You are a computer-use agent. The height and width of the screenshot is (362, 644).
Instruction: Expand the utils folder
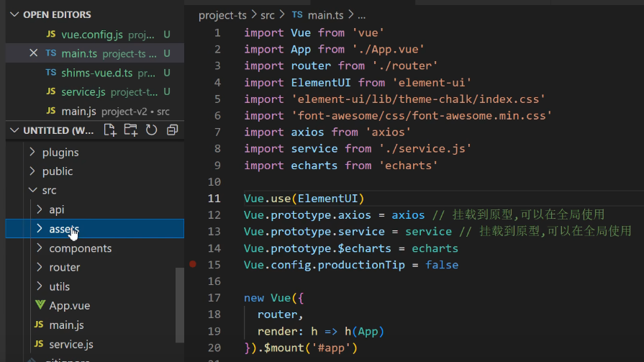coord(40,286)
